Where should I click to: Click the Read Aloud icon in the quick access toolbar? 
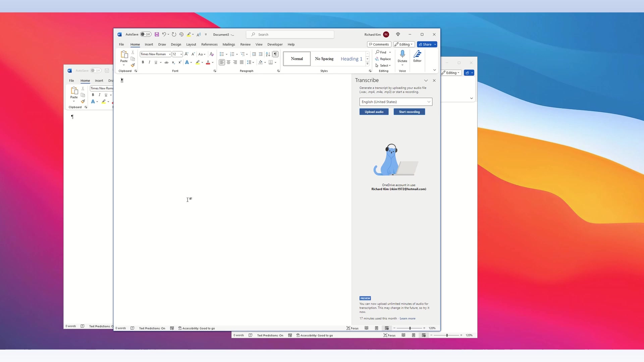(199, 34)
